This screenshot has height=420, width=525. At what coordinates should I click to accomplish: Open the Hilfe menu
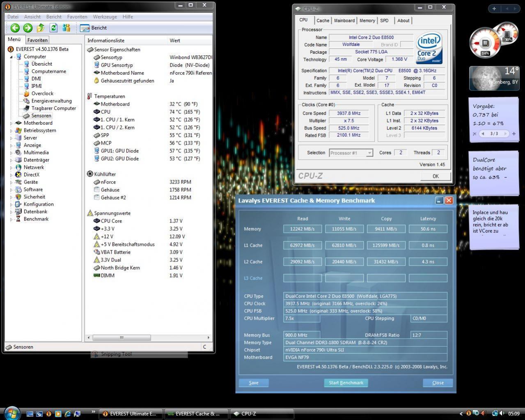pos(128,17)
